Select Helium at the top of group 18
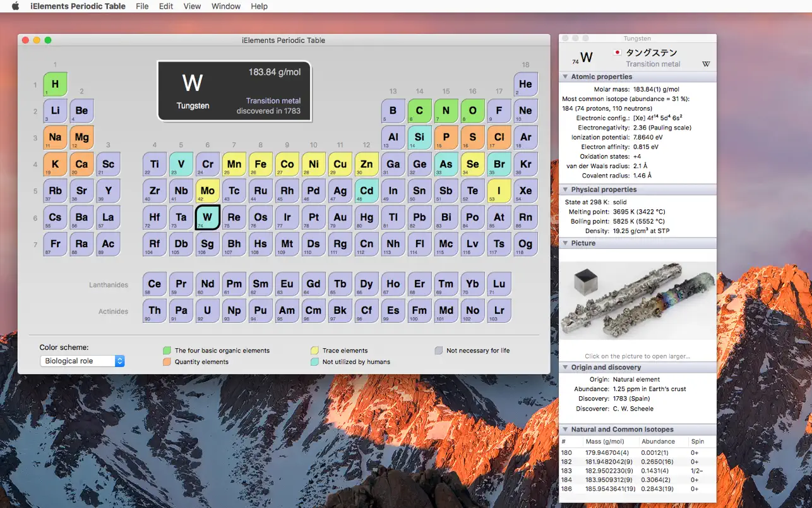This screenshot has height=508, width=812. pos(525,84)
